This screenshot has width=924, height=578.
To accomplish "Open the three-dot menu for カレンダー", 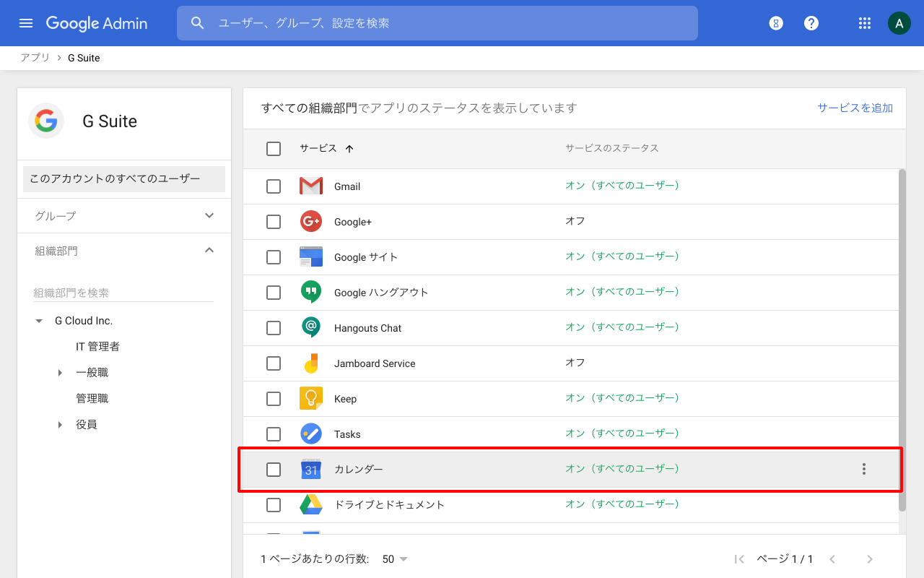I will pyautogui.click(x=863, y=469).
